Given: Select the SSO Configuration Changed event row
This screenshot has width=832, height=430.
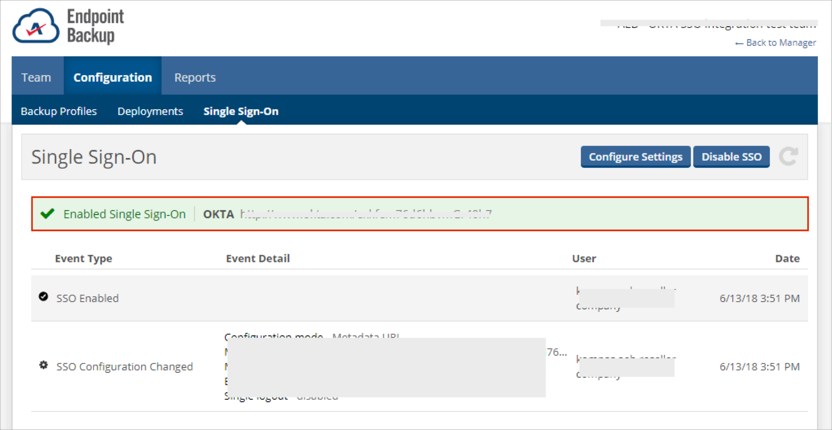Looking at the screenshot, I should (125, 366).
